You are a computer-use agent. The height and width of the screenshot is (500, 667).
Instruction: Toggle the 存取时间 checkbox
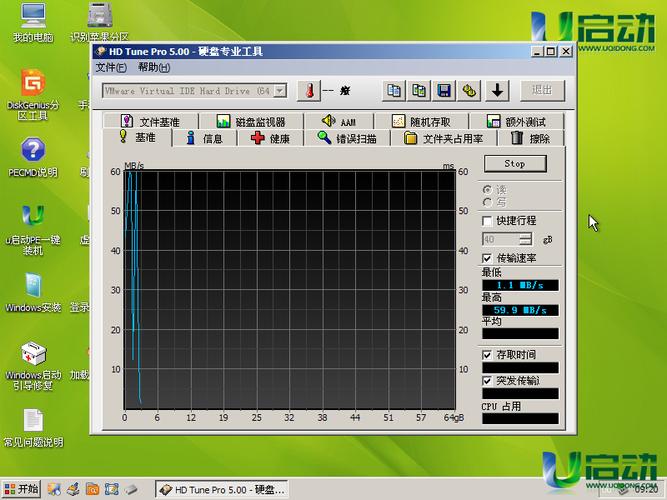pyautogui.click(x=487, y=355)
